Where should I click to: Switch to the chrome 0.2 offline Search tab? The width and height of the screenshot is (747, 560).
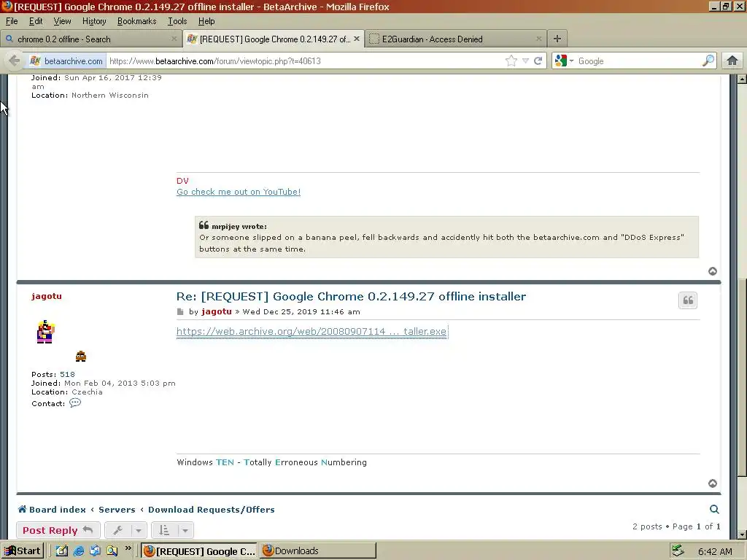click(x=90, y=39)
